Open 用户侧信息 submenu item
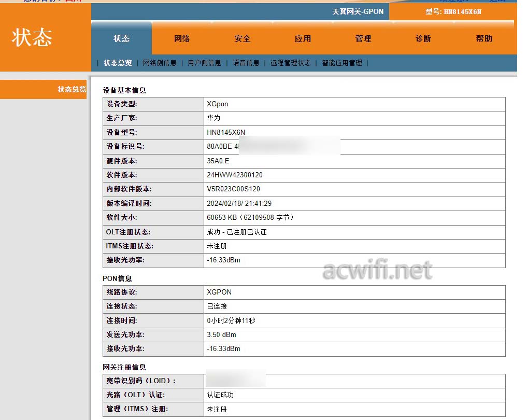The width and height of the screenshot is (527, 420). [204, 63]
